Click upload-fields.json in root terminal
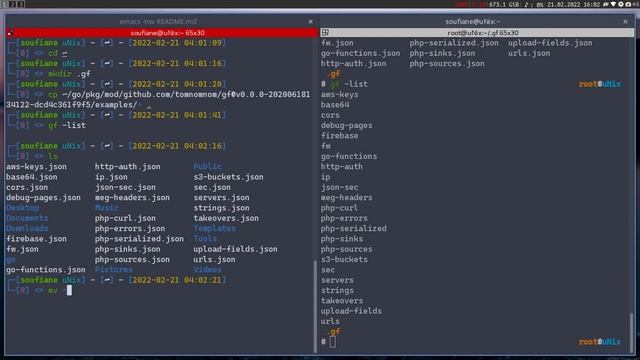Viewport: 640px width, 360px height. [550, 43]
